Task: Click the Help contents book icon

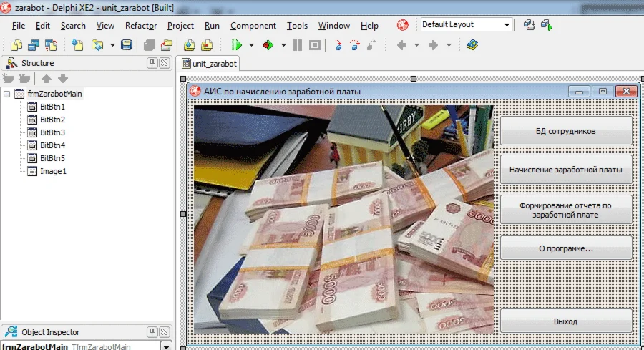Action: tap(472, 45)
